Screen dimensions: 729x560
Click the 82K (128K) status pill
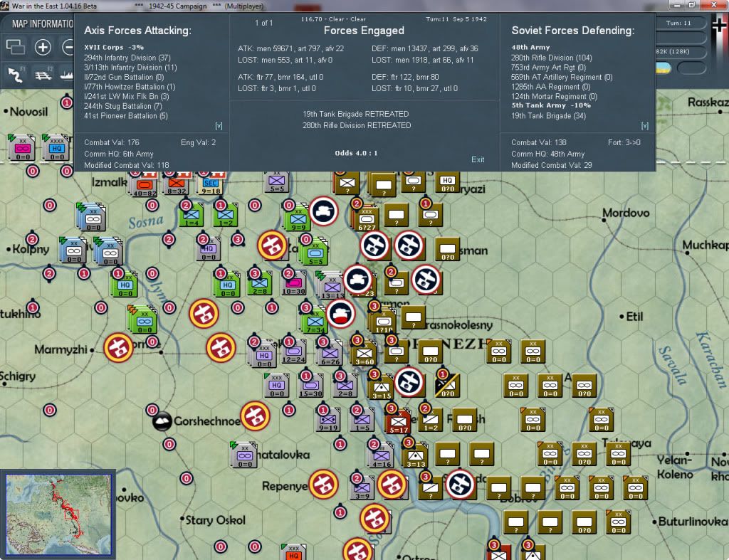point(680,51)
